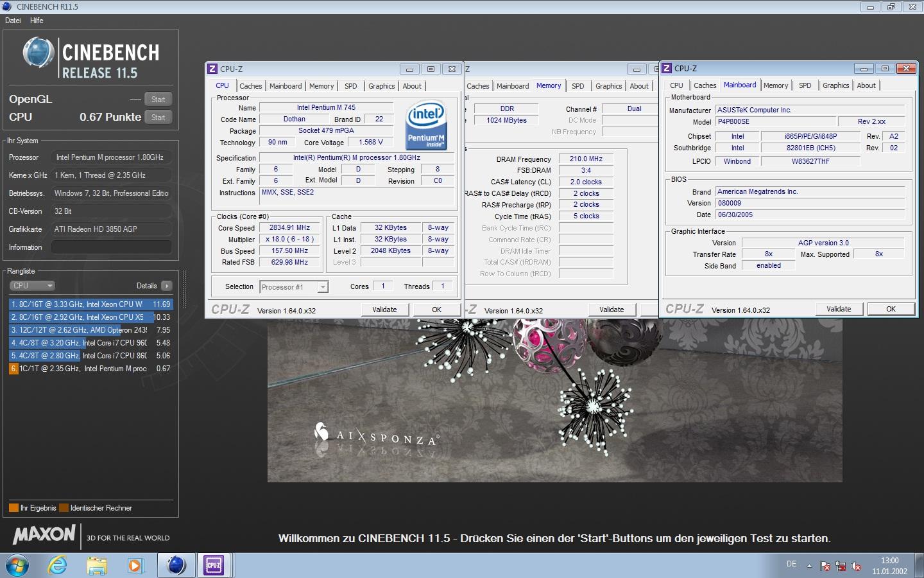Image resolution: width=924 pixels, height=578 pixels.
Task: Click the AIXSPONZA render image
Action: [555, 401]
